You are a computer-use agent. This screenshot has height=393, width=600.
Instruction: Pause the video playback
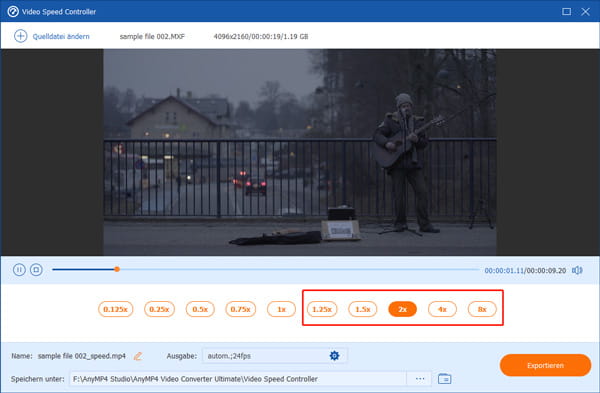[19, 270]
